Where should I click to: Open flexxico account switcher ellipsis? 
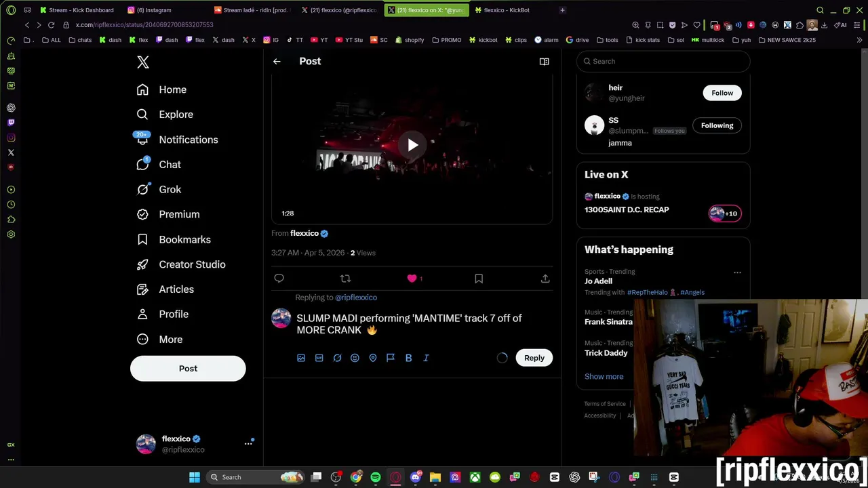(248, 443)
